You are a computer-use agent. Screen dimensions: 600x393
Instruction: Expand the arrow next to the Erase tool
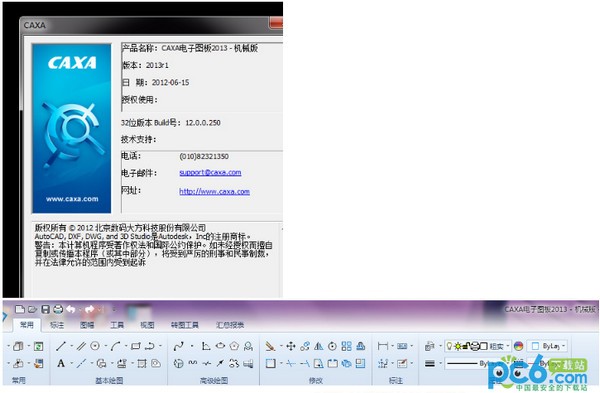tap(281, 346)
